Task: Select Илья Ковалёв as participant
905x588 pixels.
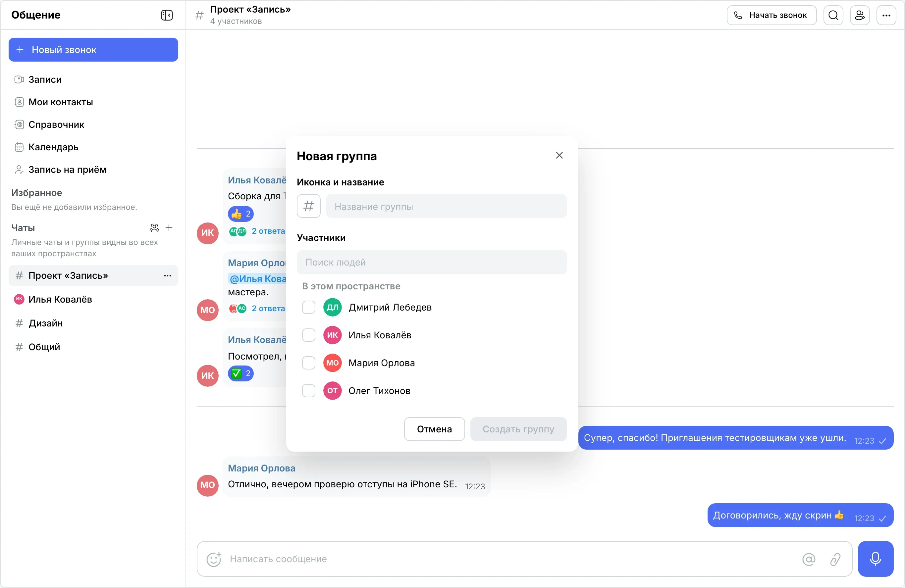Action: pyautogui.click(x=308, y=335)
